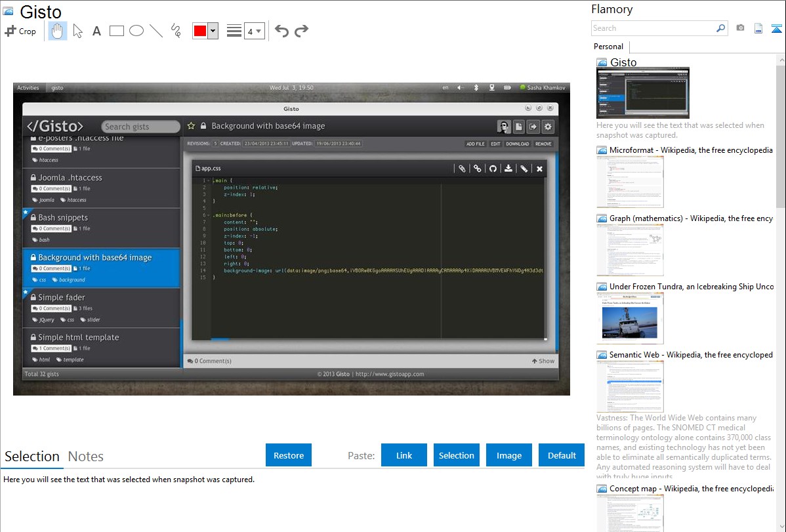
Task: Click the bluetooth icon in top bar
Action: (476, 88)
